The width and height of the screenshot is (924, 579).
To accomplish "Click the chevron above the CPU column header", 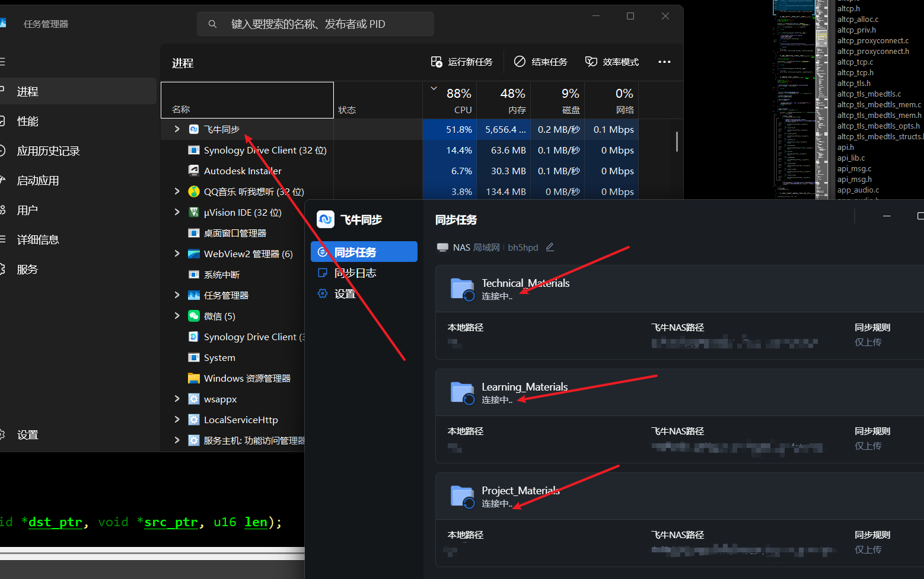I will point(434,89).
